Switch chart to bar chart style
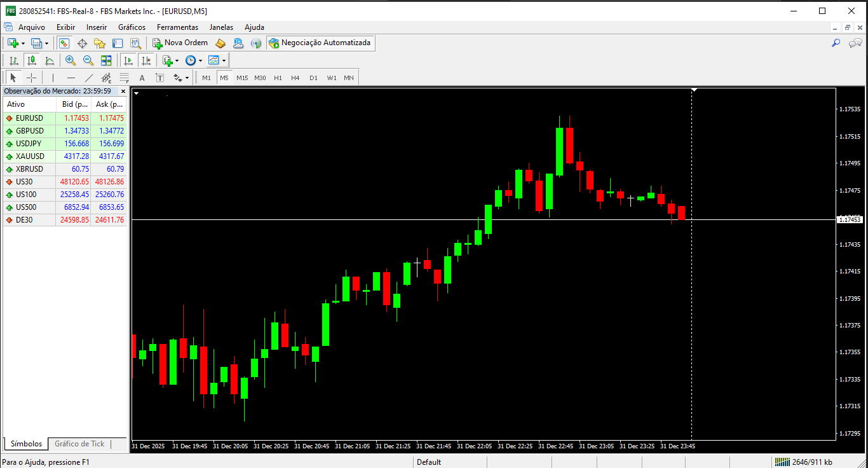This screenshot has width=868, height=468. pos(13,60)
